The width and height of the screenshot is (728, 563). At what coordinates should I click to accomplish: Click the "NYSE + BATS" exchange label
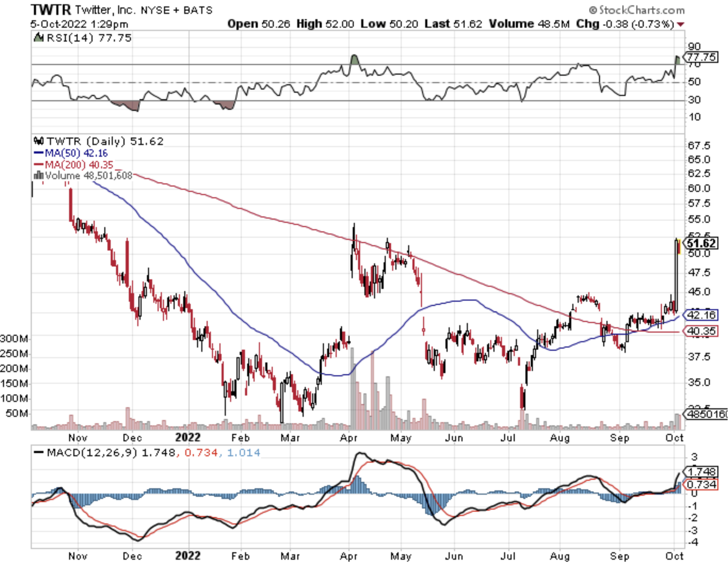[x=176, y=10]
